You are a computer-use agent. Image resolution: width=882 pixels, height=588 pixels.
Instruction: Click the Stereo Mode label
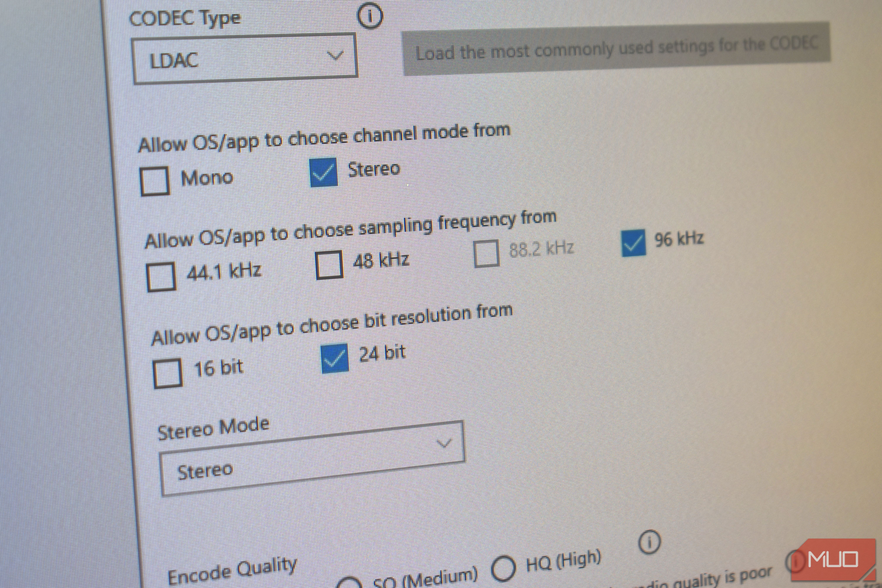pyautogui.click(x=213, y=428)
